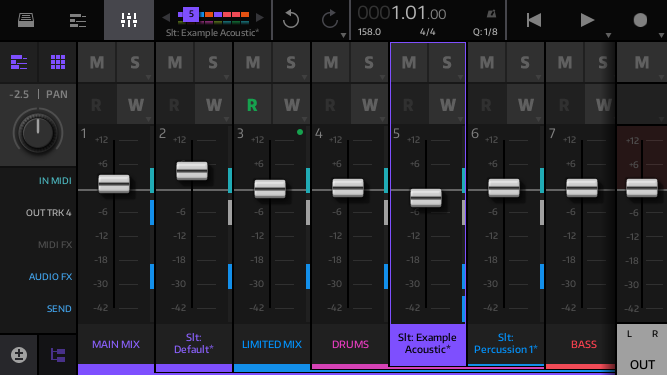Go to previous track arrow
The height and width of the screenshot is (375, 667).
[x=166, y=17]
